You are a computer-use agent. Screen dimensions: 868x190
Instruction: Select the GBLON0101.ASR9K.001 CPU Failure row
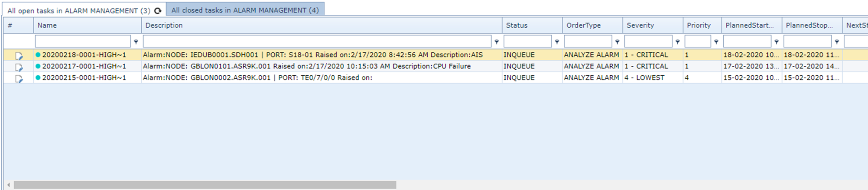pyautogui.click(x=306, y=66)
